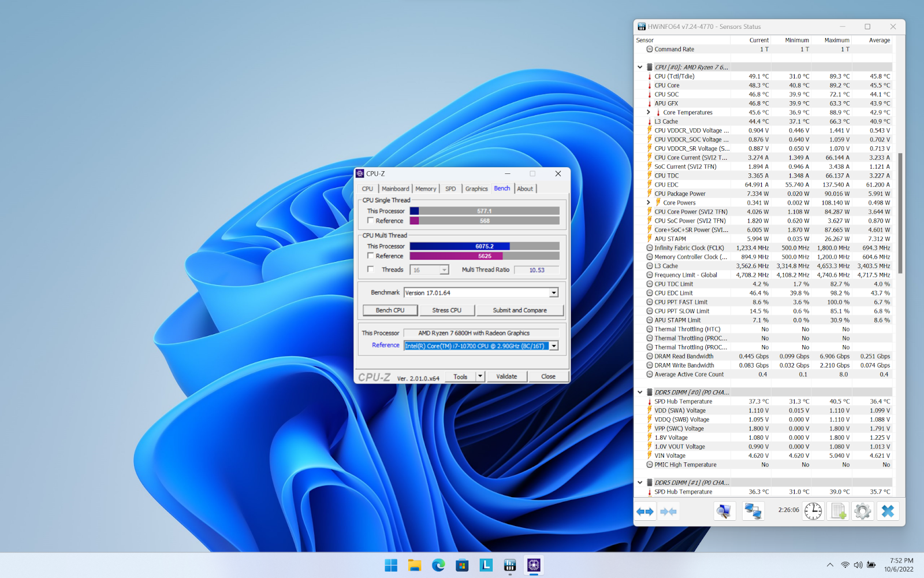The image size is (924, 578).
Task: Click the Validate button
Action: 506,376
